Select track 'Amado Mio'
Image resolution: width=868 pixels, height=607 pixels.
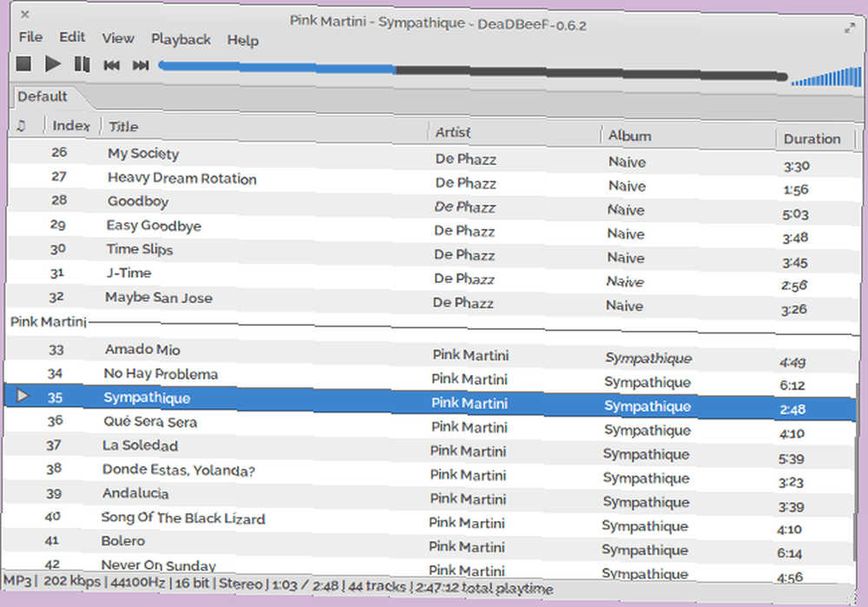pyautogui.click(x=143, y=349)
